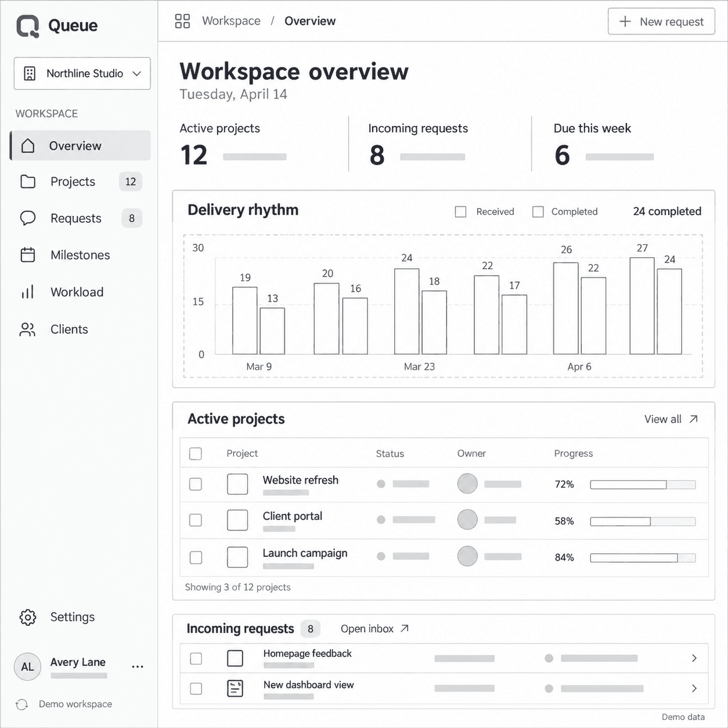Screen dimensions: 728x728
Task: Open the three-dot menu beside Avery Lane
Action: point(138,667)
